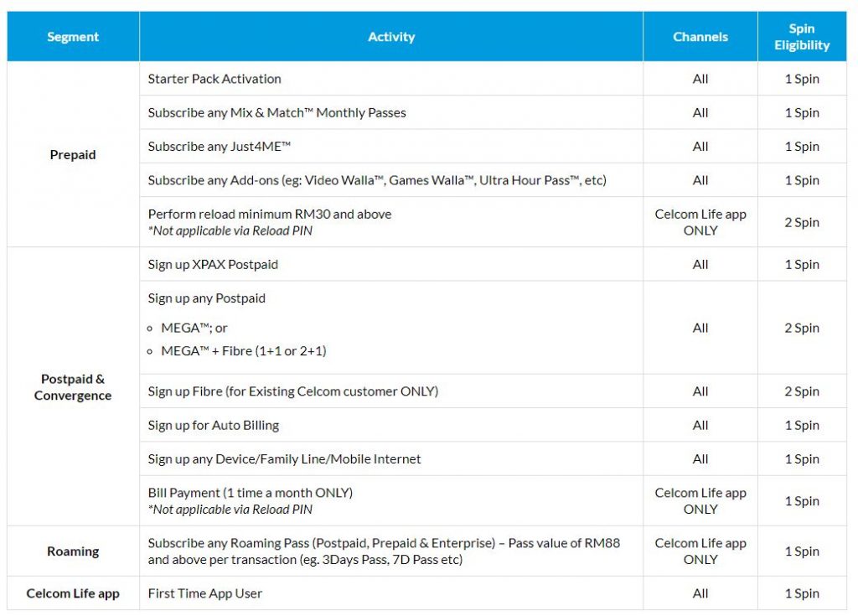Click the Spin Eligibility column header

tap(802, 37)
